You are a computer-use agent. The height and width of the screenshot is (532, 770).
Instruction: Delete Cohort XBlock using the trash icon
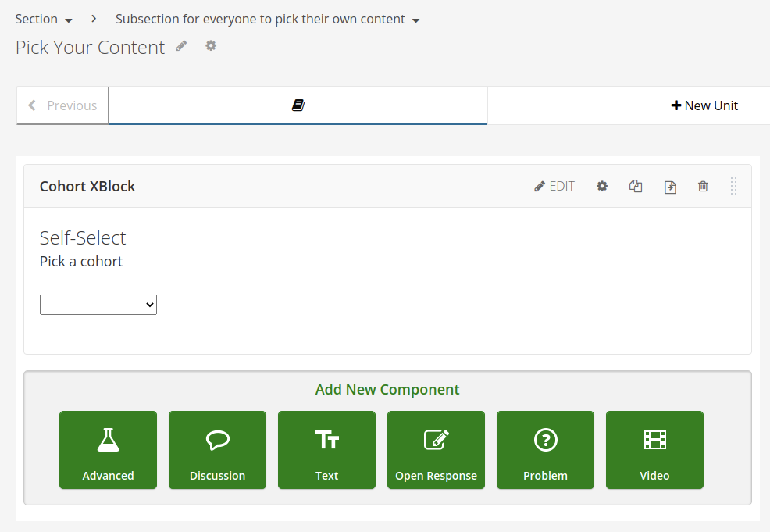703,186
